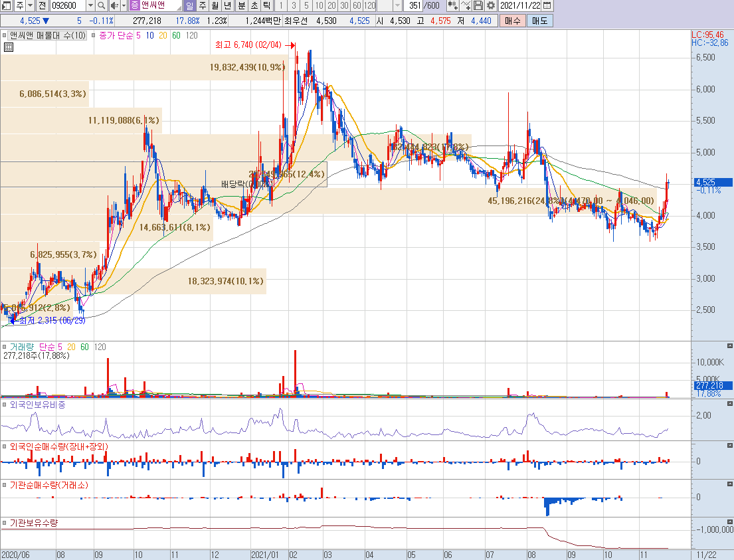Select the 틱 (tick) chart period
Image resolution: width=734 pixels, height=560 pixels.
pyautogui.click(x=267, y=5)
